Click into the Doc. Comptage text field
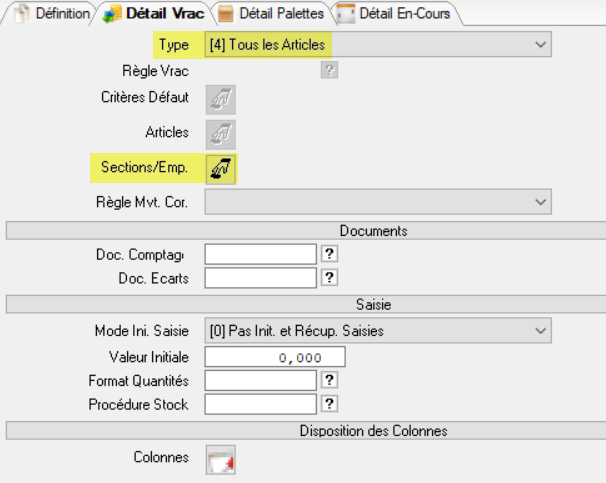This screenshot has height=483, width=606. (260, 254)
